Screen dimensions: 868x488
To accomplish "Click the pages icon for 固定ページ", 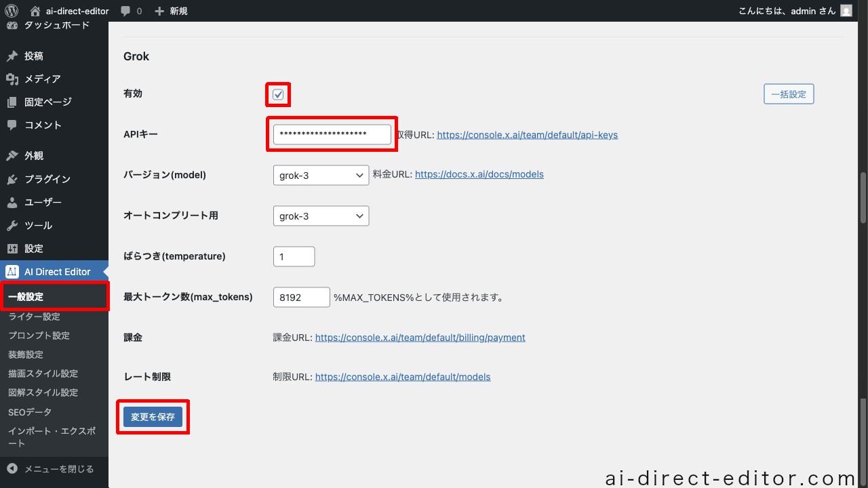I will 12,102.
